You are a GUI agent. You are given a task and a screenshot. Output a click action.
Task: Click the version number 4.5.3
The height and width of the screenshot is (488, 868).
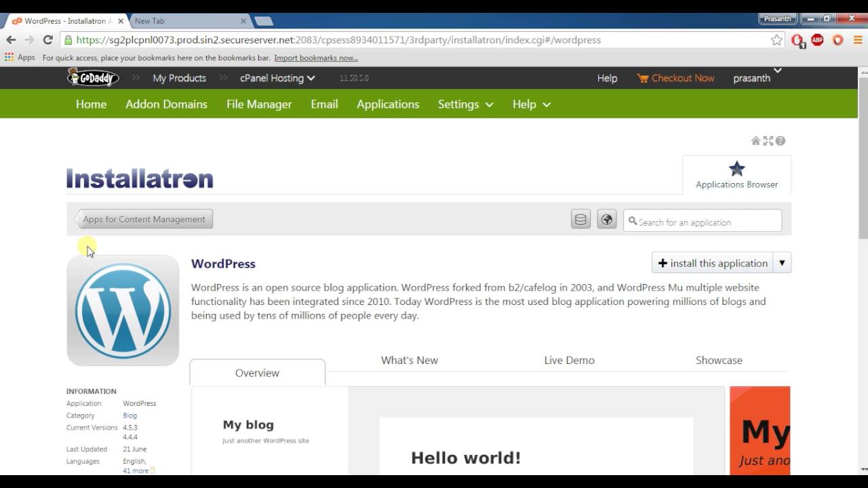click(x=130, y=428)
